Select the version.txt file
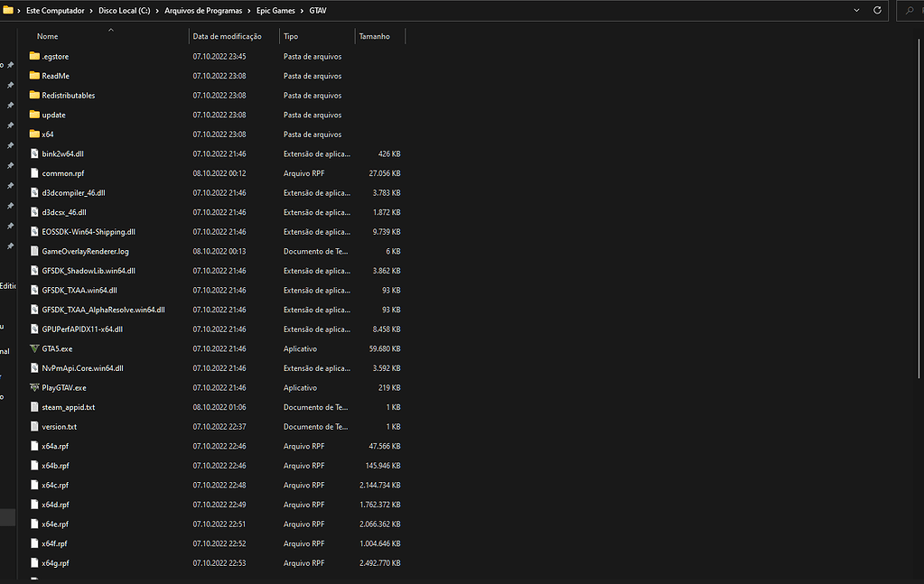The image size is (924, 584). tap(61, 426)
